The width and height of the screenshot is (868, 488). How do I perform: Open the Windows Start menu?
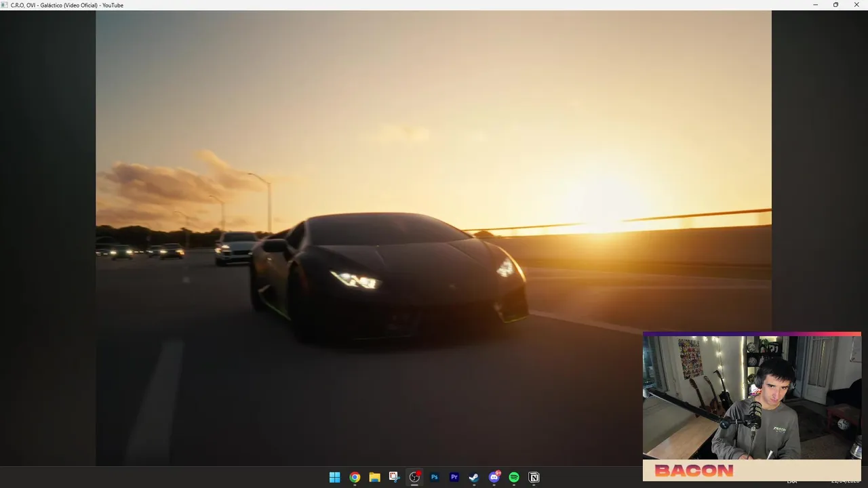coord(334,477)
